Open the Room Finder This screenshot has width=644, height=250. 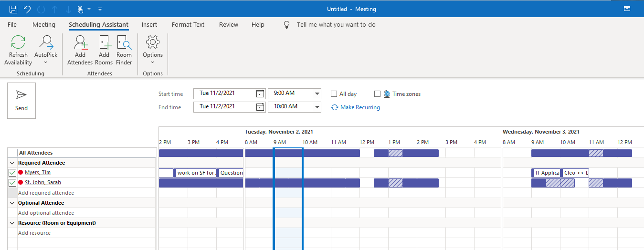[x=124, y=42]
